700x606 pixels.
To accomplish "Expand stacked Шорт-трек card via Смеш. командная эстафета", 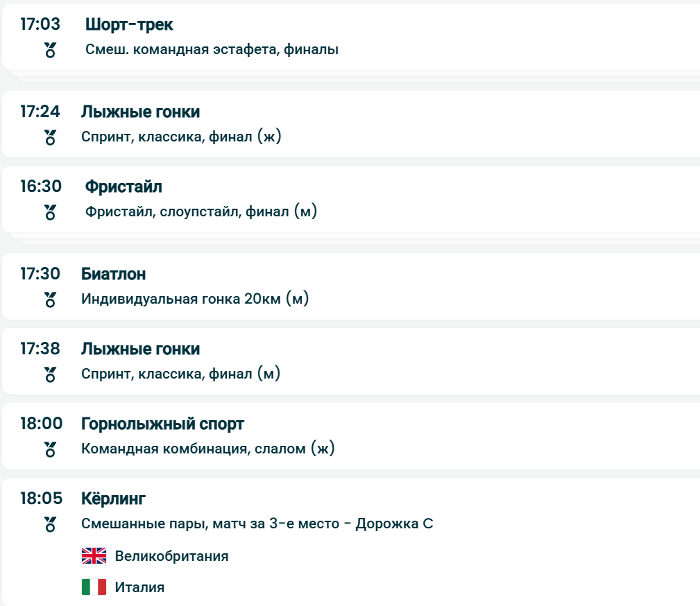I will coord(212,50).
